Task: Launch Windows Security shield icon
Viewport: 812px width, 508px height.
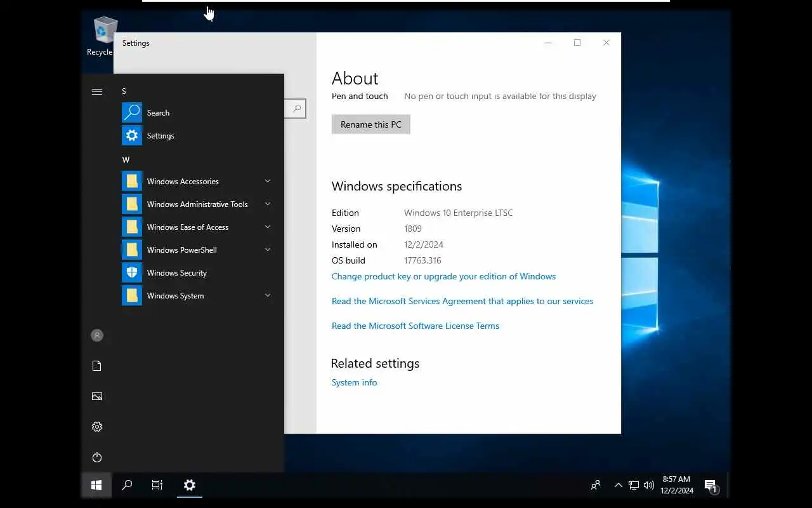Action: 132,272
